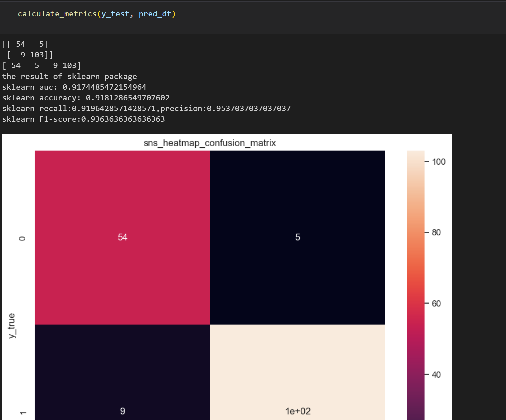
Task: Click the colorbar tick label 60
Action: click(436, 304)
